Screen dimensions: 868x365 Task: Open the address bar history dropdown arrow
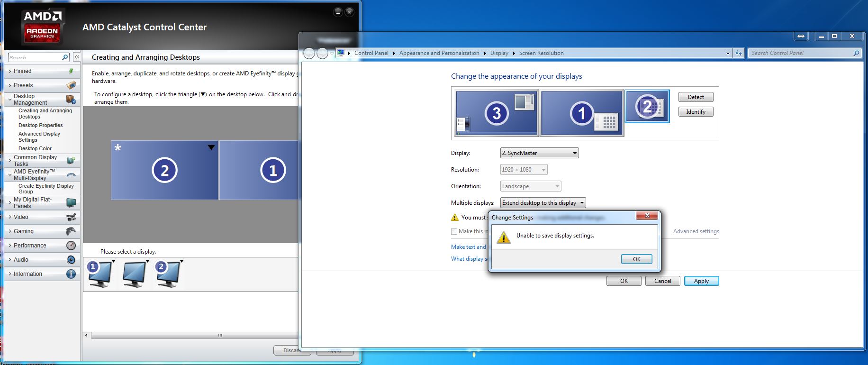(728, 53)
